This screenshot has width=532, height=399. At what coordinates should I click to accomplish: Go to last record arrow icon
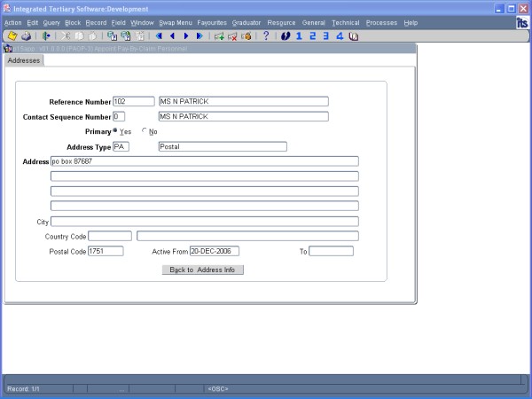[x=199, y=36]
